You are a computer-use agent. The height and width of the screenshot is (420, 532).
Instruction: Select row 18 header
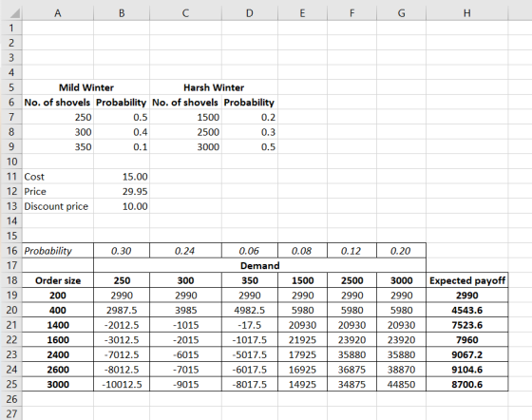[11, 280]
